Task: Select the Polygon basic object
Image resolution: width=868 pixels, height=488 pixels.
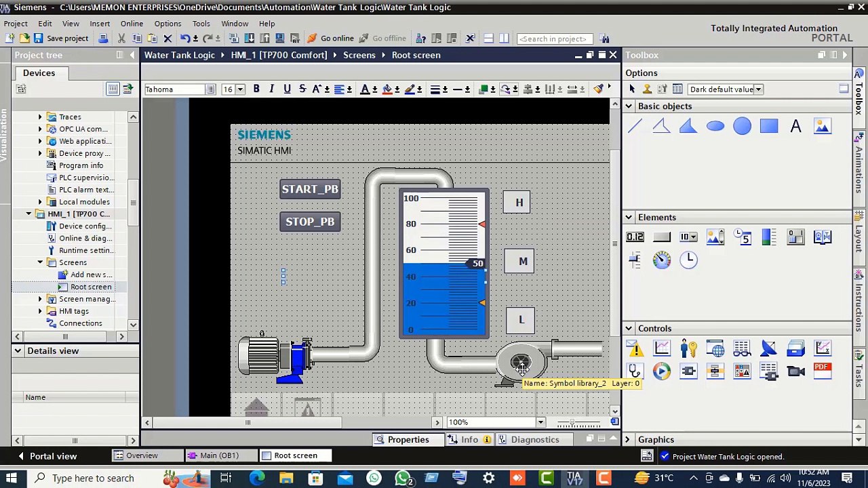Action: click(688, 126)
